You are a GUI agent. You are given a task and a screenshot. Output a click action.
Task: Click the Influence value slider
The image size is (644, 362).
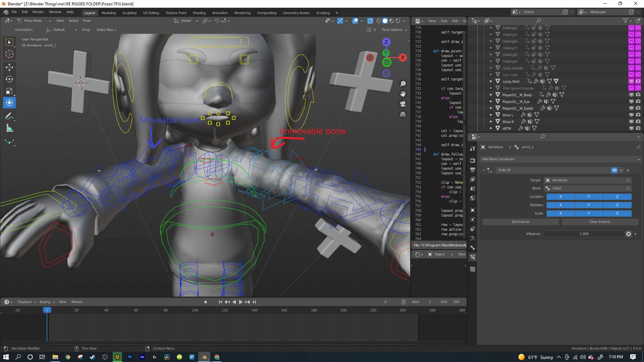pos(584,234)
